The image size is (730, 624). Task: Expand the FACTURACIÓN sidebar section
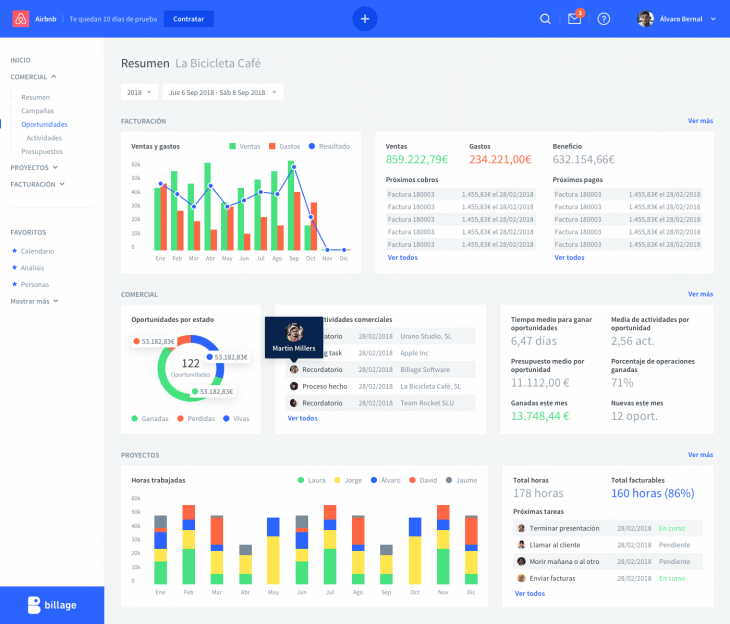tap(37, 184)
